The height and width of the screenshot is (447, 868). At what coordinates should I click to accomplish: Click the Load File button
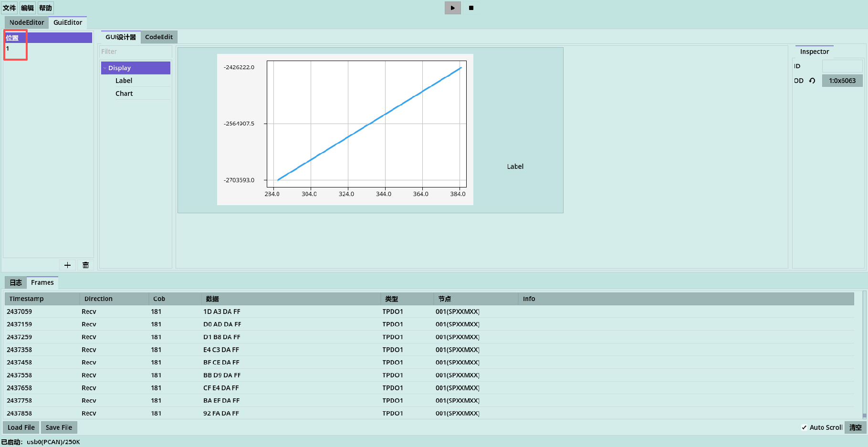click(21, 427)
